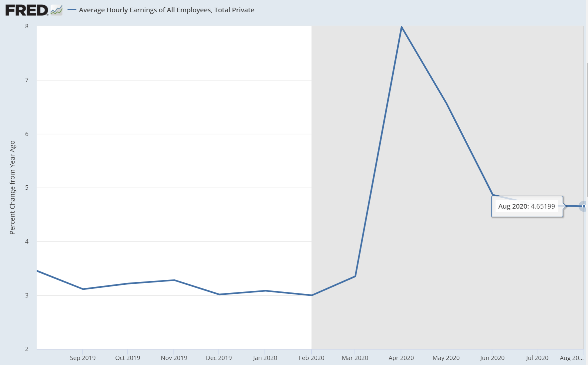The image size is (588, 365).
Task: Click the Jun 2020 axis label
Action: coord(492,358)
